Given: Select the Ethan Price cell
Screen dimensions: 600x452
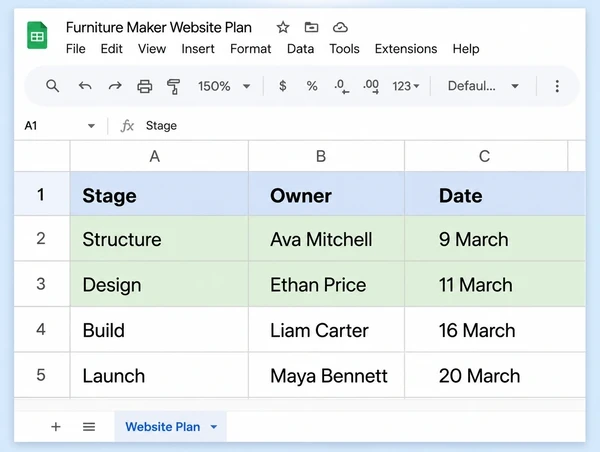Looking at the screenshot, I should (326, 284).
